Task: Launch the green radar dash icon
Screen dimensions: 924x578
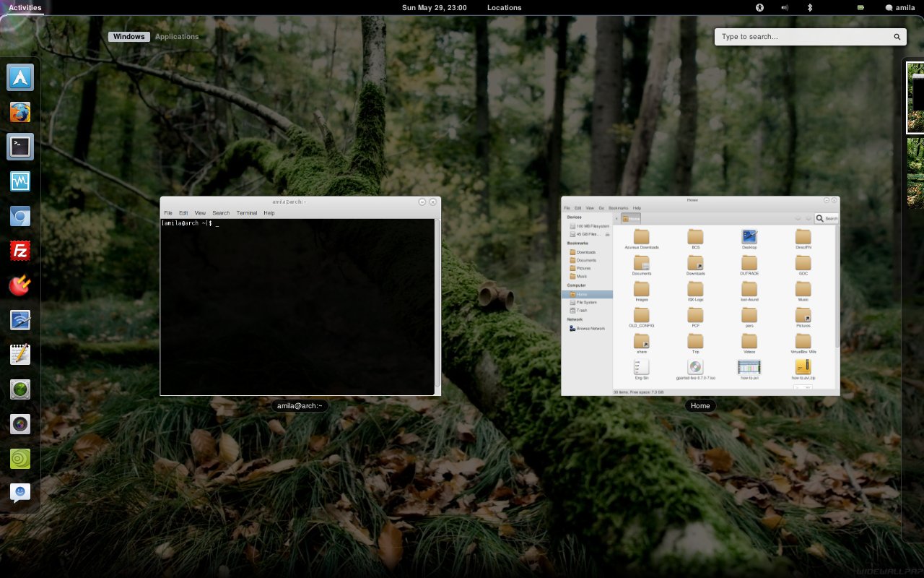Action: tap(20, 389)
